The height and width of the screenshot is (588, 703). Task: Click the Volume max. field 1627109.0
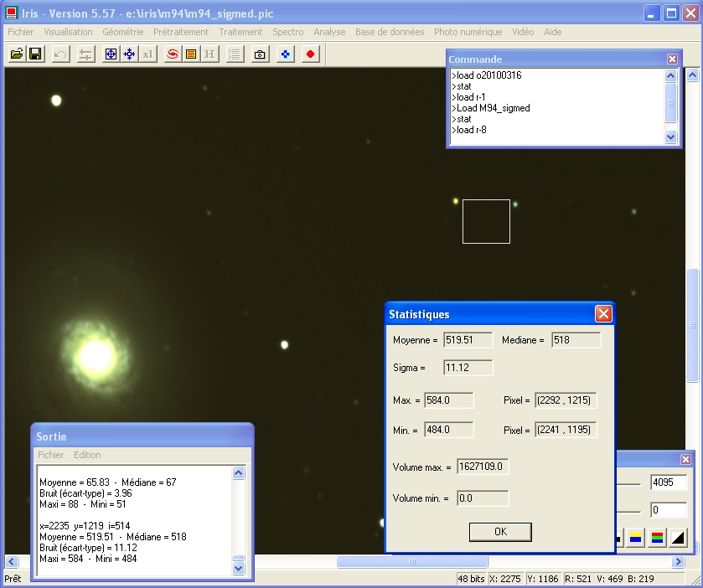coord(483,467)
